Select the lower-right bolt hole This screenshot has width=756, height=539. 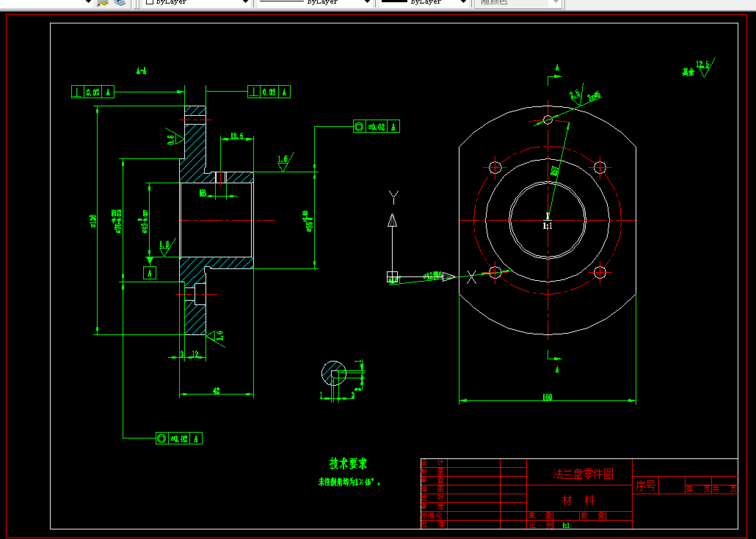pos(600,273)
